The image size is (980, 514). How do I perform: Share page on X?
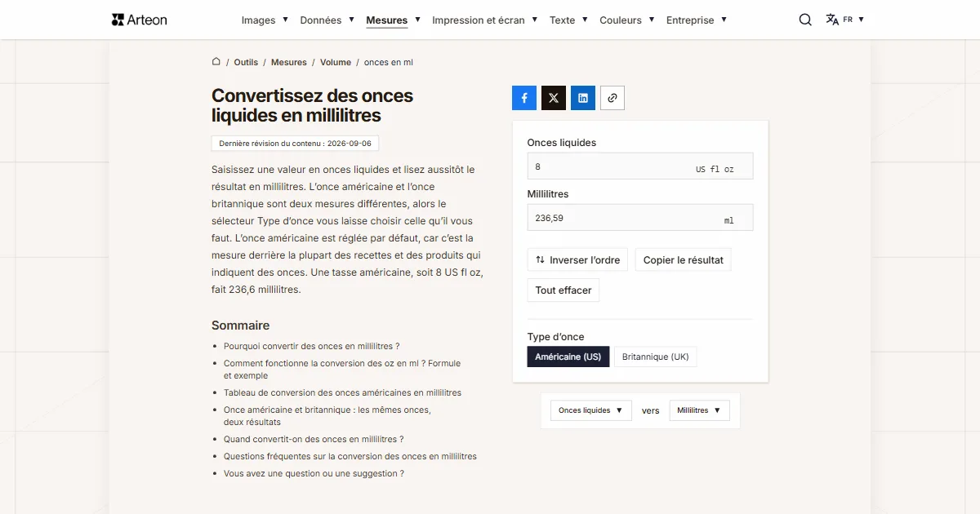tap(554, 98)
